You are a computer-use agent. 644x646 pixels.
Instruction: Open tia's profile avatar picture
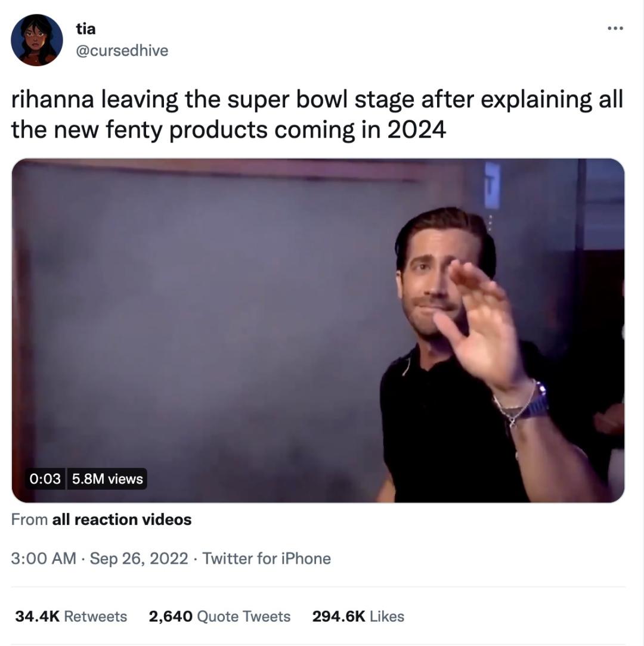37,40
